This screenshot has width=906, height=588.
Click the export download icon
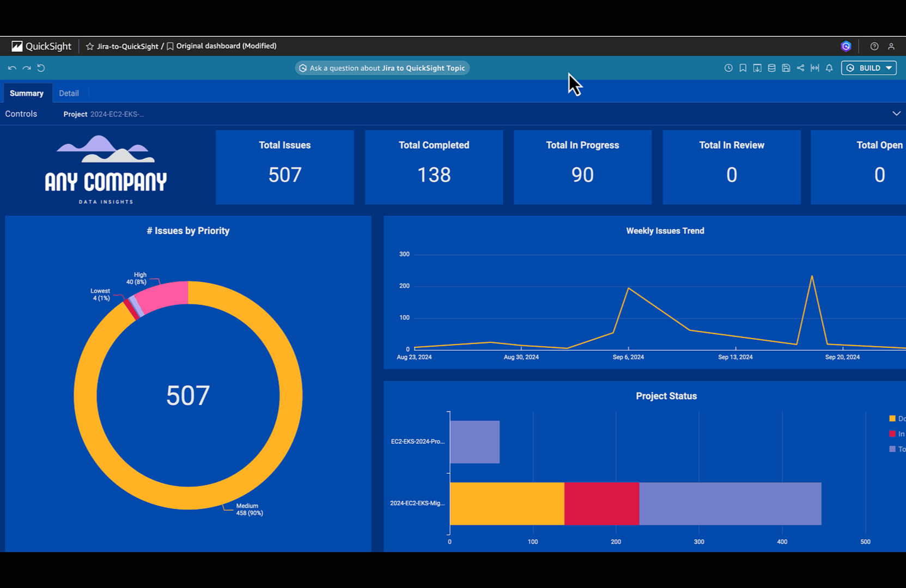click(757, 68)
